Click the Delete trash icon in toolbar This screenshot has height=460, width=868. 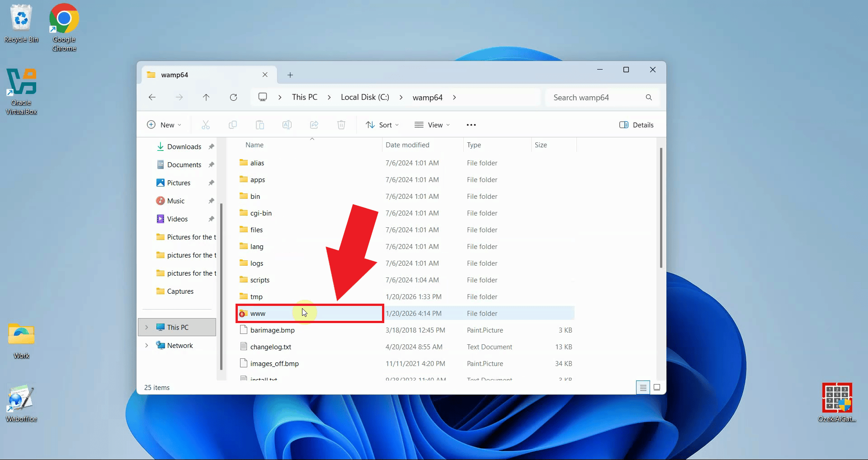click(x=341, y=125)
